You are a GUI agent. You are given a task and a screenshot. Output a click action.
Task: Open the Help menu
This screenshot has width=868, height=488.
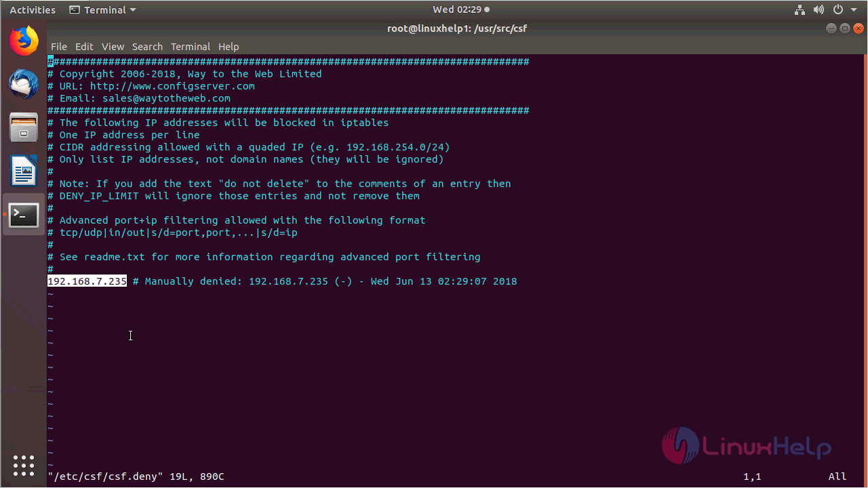coord(229,47)
